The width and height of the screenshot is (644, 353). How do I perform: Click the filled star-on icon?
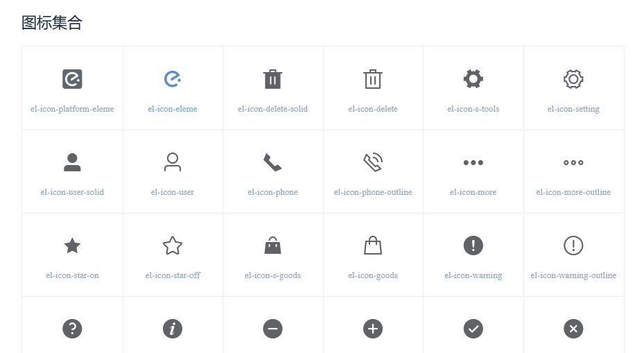[x=72, y=246]
